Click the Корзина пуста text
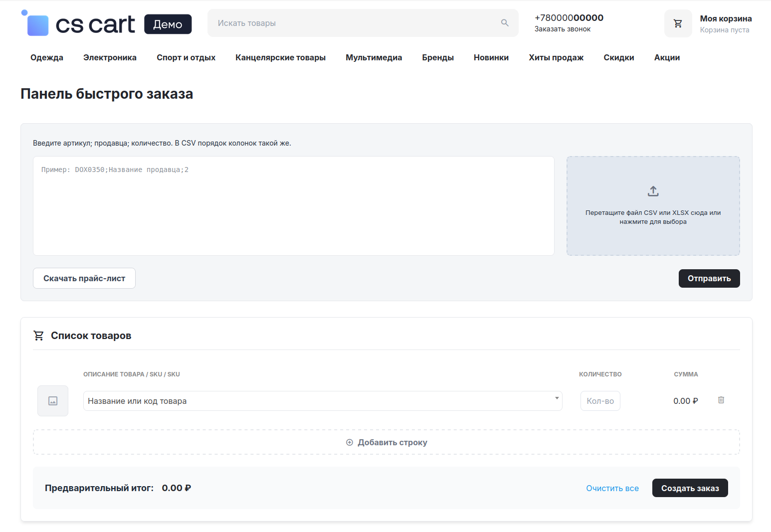The height and width of the screenshot is (532, 771). 725,30
